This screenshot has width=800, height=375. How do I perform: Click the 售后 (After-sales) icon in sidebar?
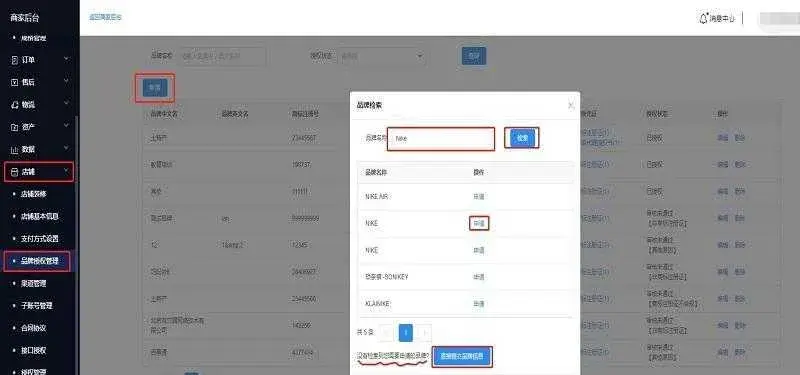click(x=14, y=82)
